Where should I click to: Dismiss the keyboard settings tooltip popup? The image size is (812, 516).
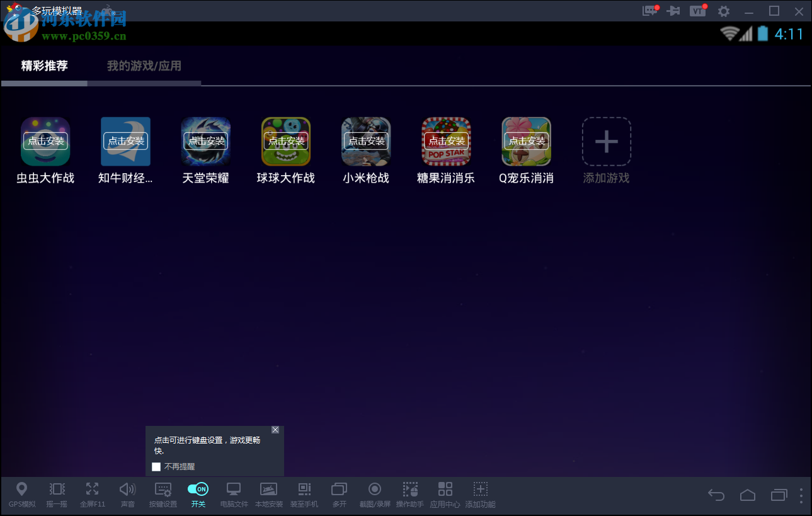[x=275, y=430]
